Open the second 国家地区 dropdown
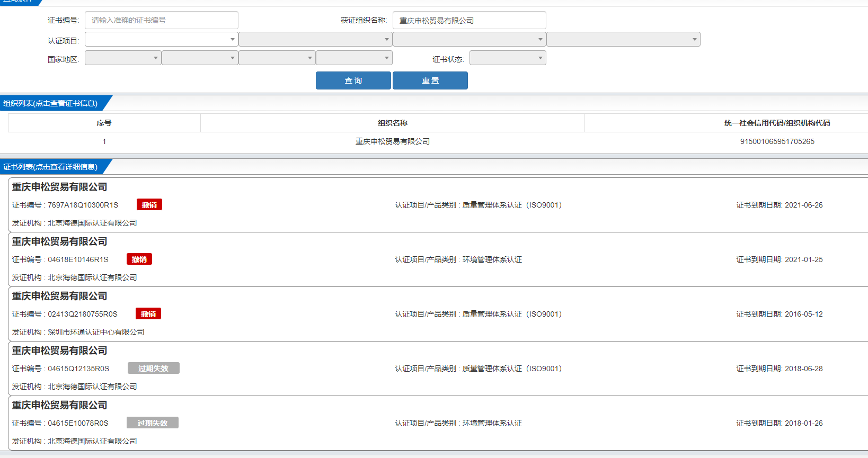868x458 pixels. [x=200, y=58]
